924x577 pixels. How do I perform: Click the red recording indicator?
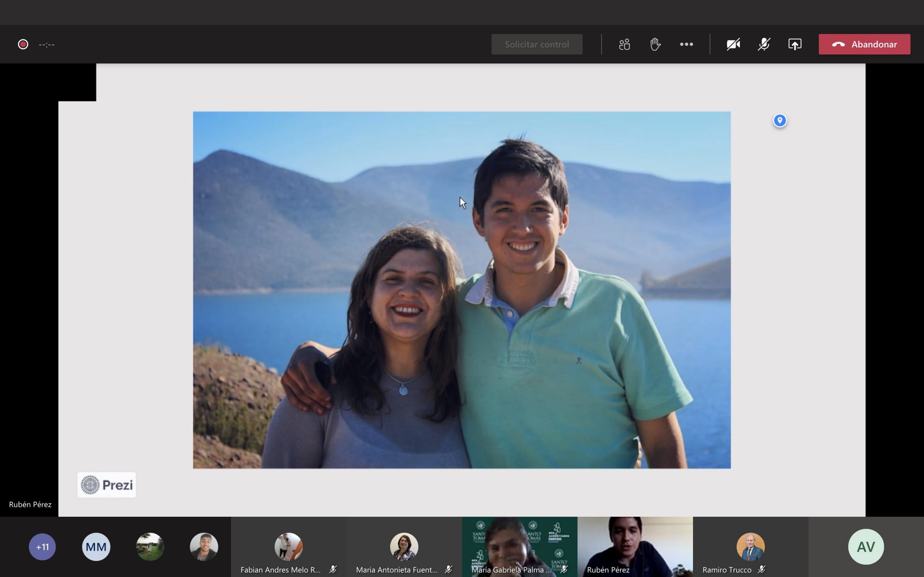click(23, 44)
